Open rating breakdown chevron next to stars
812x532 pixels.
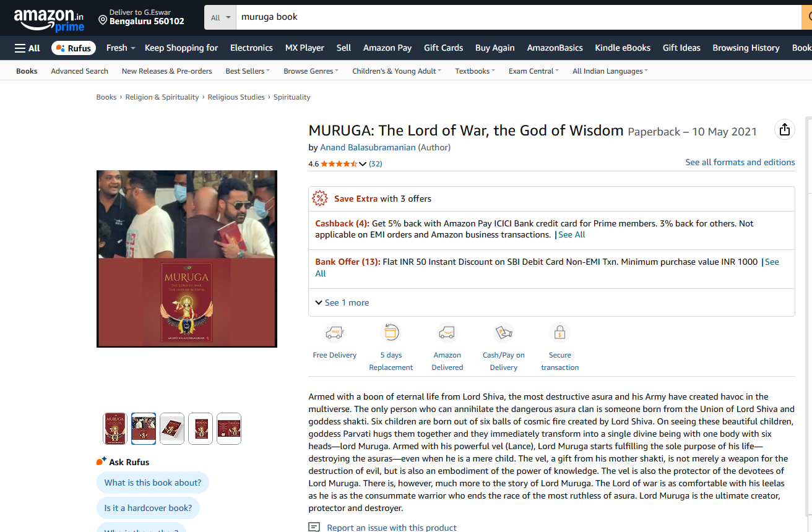[x=363, y=164]
